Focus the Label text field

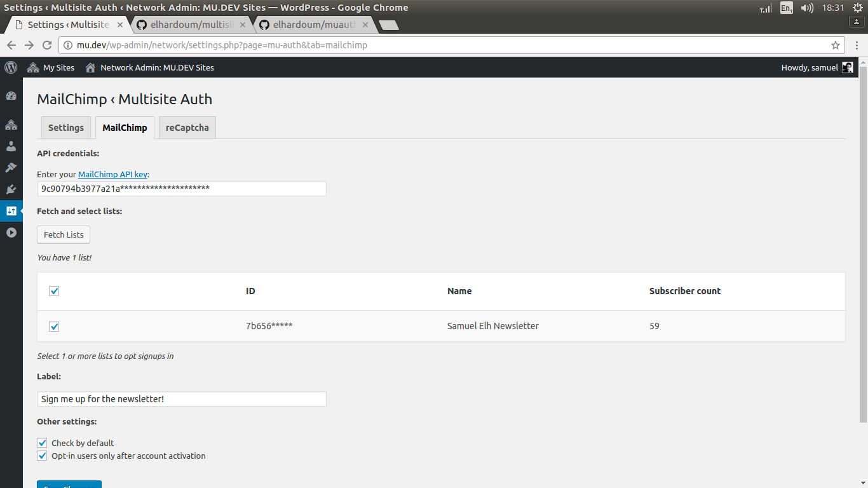(182, 399)
